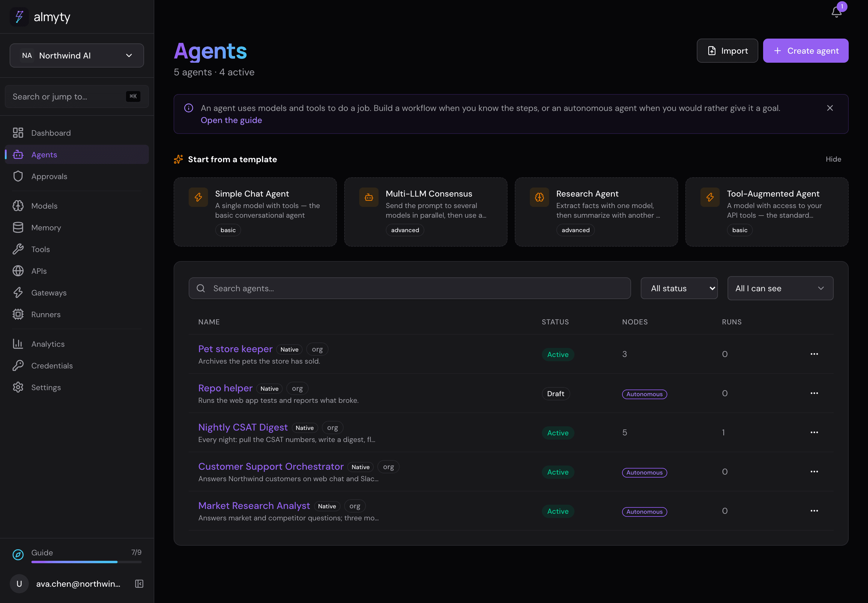Click the Tool-Augmented Agent bolt icon
The image size is (868, 603).
(710, 197)
